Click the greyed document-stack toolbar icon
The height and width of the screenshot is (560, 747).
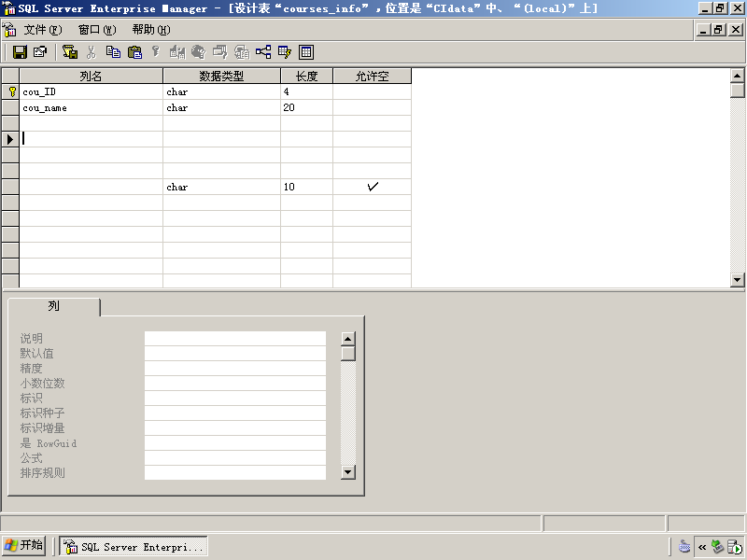(242, 52)
